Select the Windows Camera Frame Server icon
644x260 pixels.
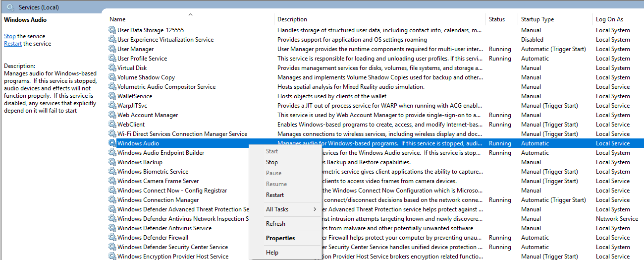112,181
